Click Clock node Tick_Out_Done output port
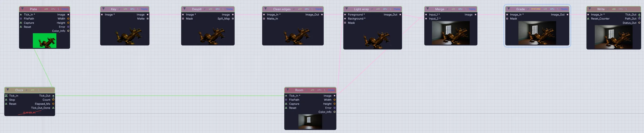644x133 pixels. pos(53,108)
